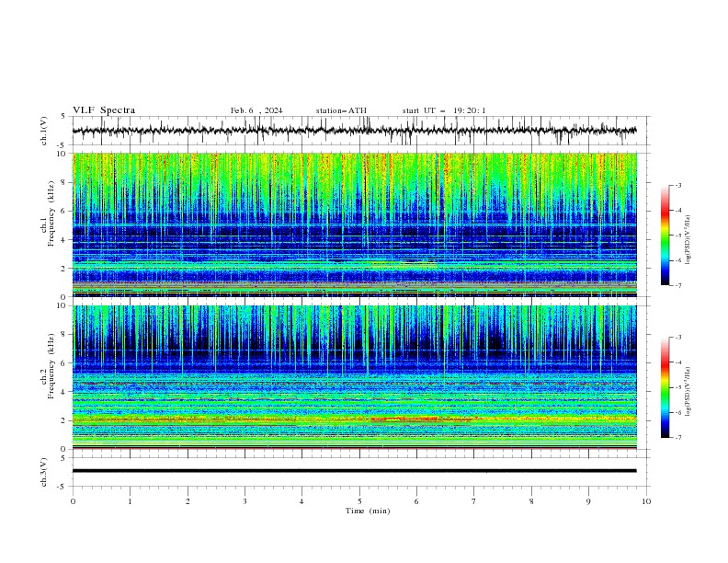Click the "10" kHz tick on ch.2 frequency axis

(x=63, y=305)
